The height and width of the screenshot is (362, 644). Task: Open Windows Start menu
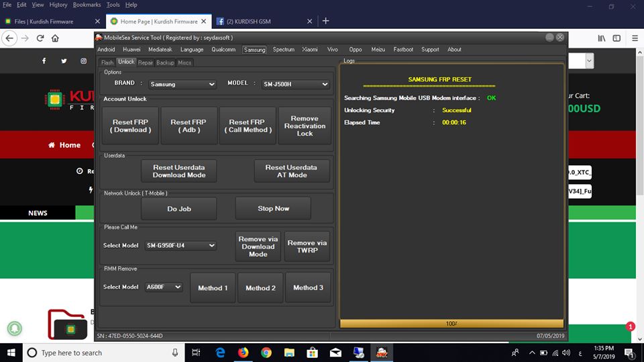(11, 353)
